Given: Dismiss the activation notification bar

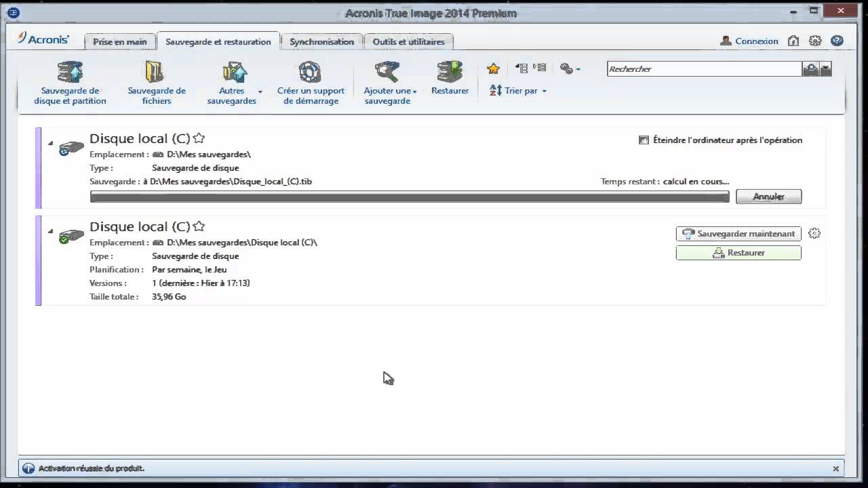Looking at the screenshot, I should (x=836, y=468).
